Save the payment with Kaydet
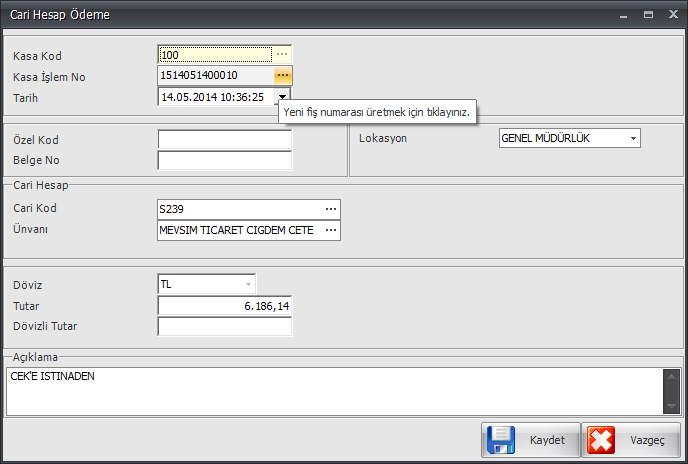 tap(530, 440)
